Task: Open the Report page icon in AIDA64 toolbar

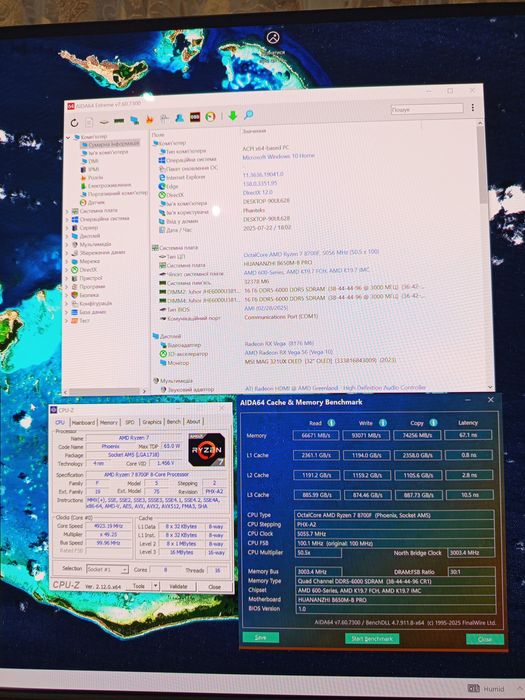Action: (89, 122)
